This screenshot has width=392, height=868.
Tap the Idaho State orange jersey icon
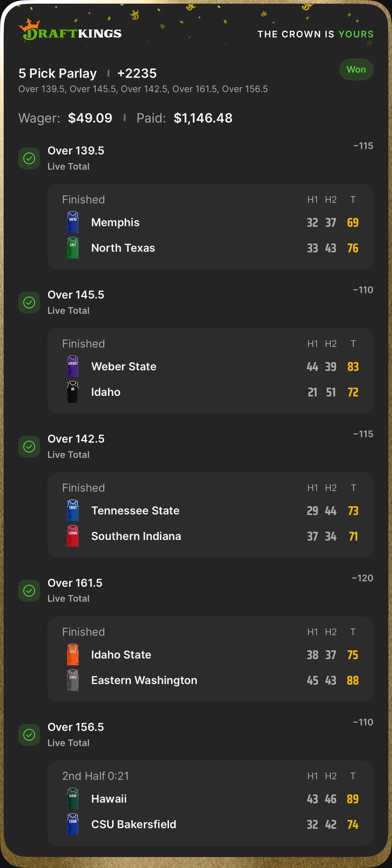tap(73, 655)
